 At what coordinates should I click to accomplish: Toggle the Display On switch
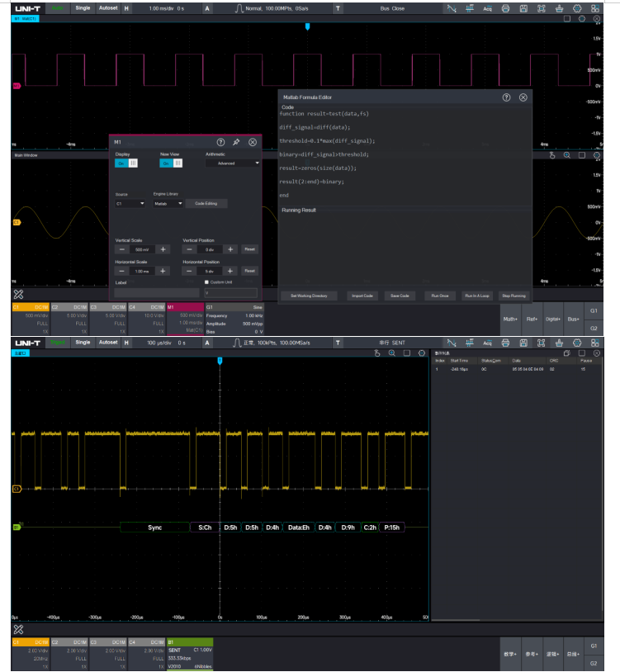(126, 163)
